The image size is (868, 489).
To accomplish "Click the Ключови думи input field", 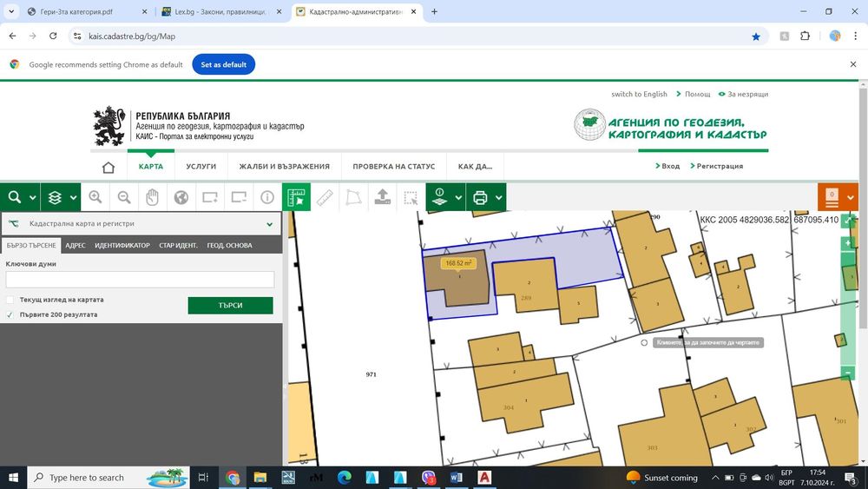I will [140, 280].
